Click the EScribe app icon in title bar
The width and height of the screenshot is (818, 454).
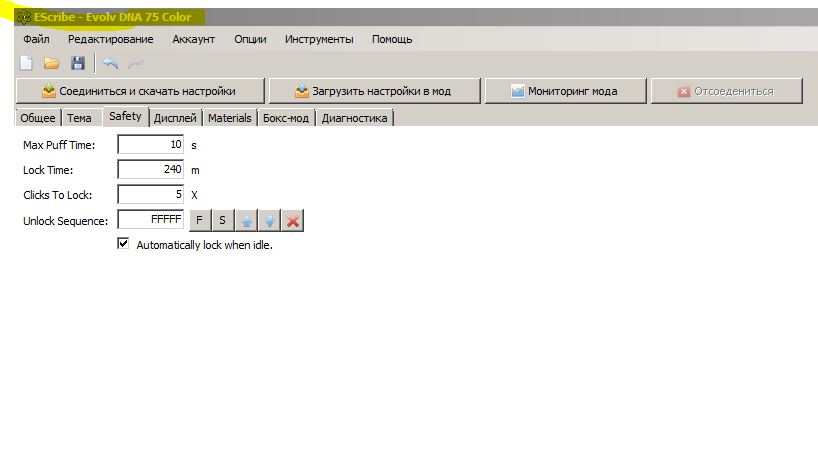(x=23, y=17)
